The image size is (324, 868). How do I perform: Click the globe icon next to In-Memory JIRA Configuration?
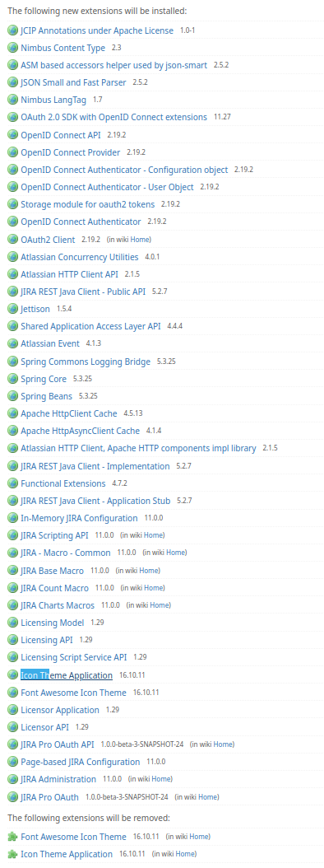point(12,519)
